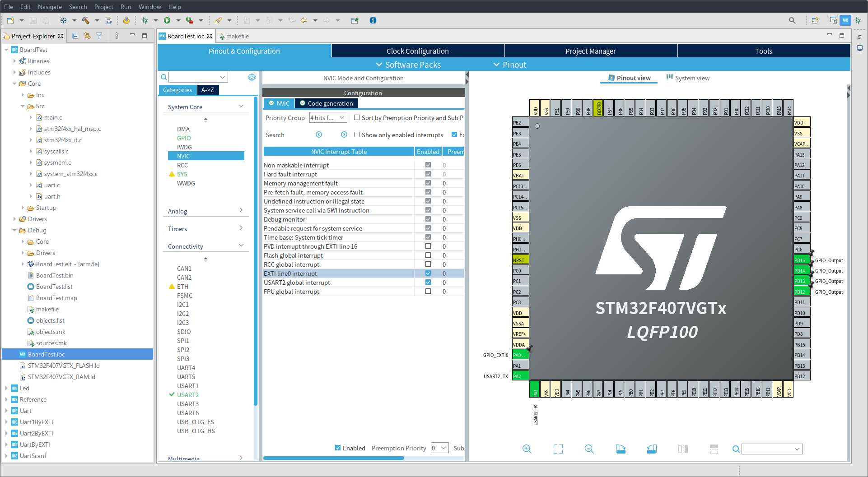This screenshot has width=868, height=477.
Task: Expand the Timers category
Action: [241, 228]
